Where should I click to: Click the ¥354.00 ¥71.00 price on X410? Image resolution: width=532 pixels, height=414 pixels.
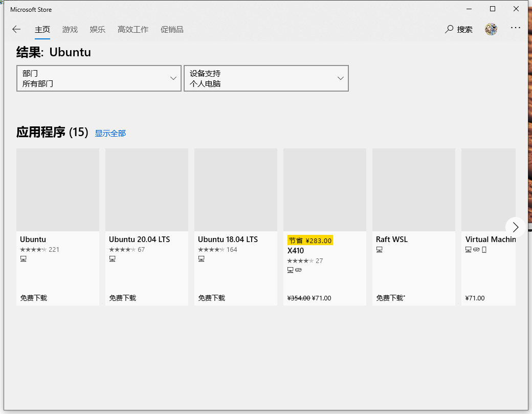(309, 298)
